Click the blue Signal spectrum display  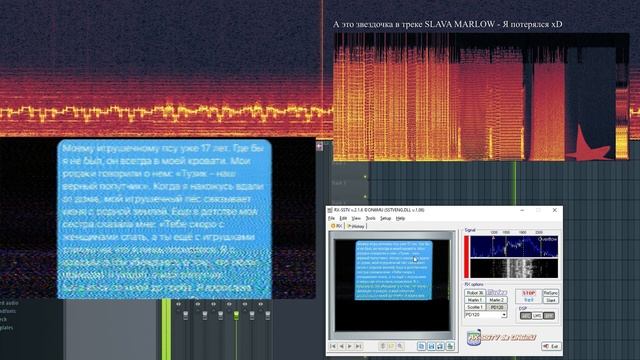coord(514,247)
